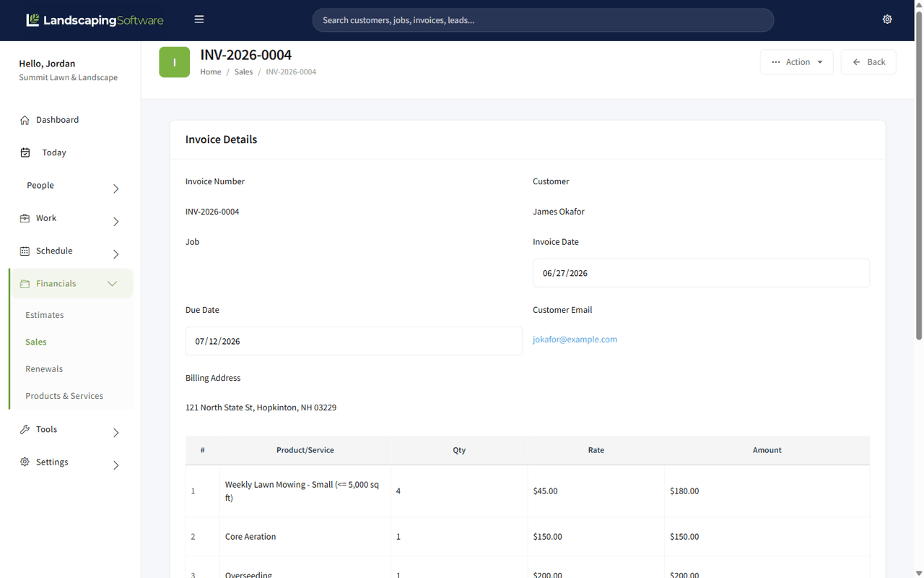The height and width of the screenshot is (578, 924).
Task: Expand the Work menu chevron
Action: (116, 222)
